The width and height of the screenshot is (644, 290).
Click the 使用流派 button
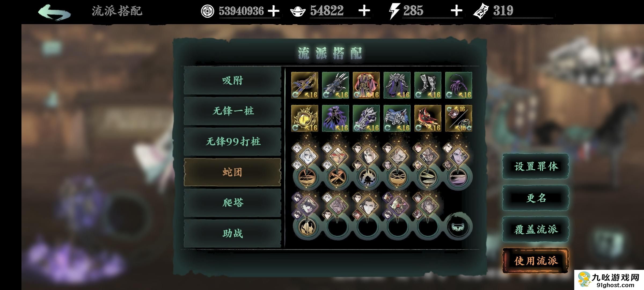click(x=536, y=261)
